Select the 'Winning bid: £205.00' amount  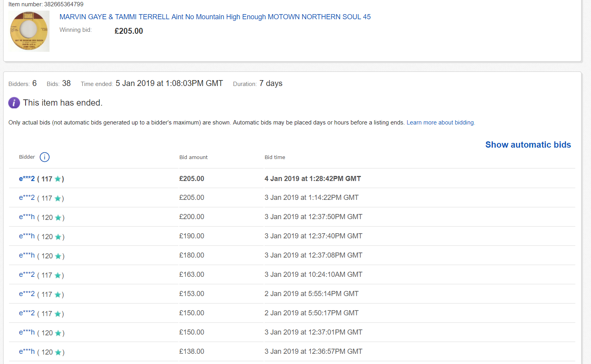[128, 31]
